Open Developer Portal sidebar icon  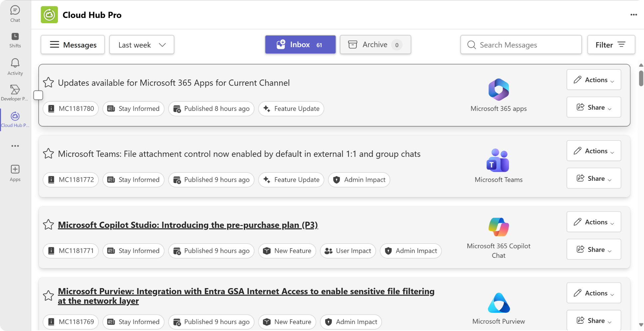[15, 90]
